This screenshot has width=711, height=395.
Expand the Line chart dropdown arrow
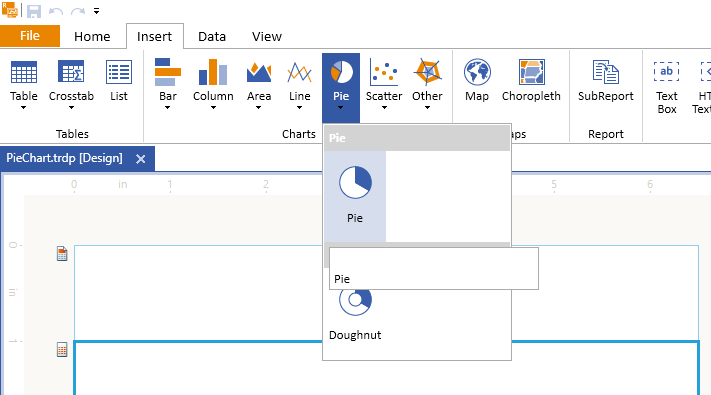(299, 108)
